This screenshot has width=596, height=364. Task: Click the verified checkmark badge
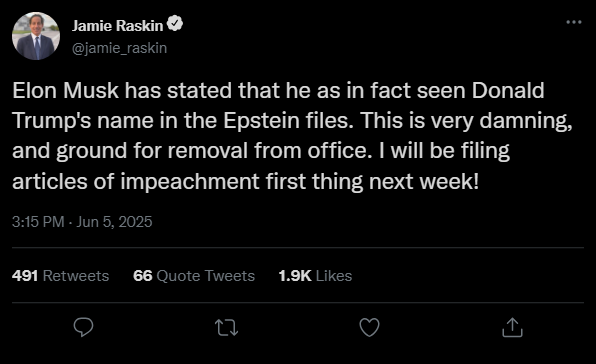coord(175,24)
